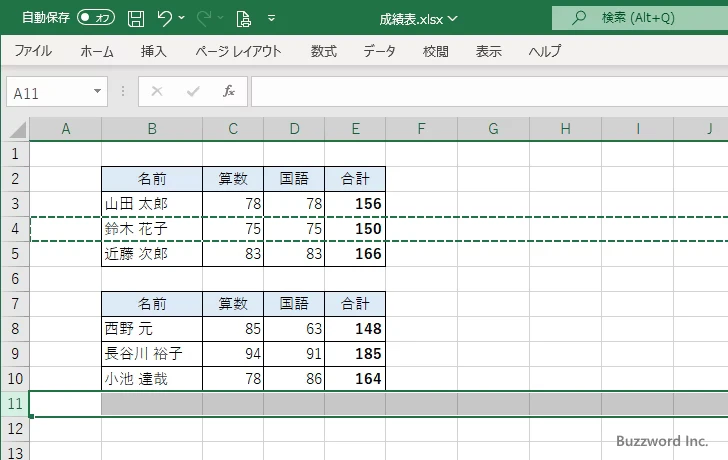Expand the Undo history dropdown arrow
The height and width of the screenshot is (460, 728).
pos(182,18)
